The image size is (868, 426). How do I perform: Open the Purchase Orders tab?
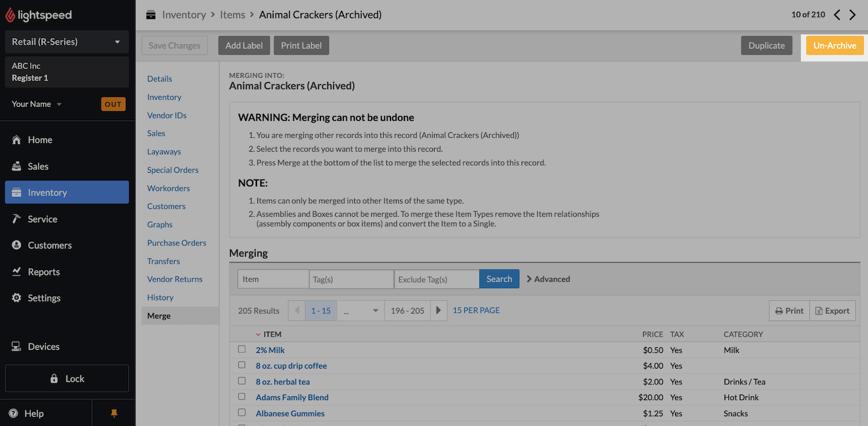(x=177, y=242)
